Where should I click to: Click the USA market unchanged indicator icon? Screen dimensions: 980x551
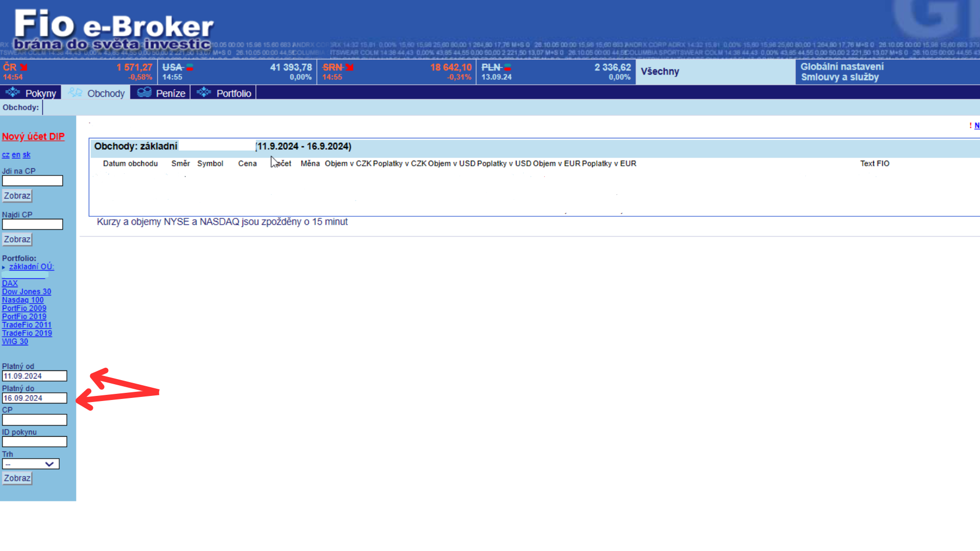[189, 67]
